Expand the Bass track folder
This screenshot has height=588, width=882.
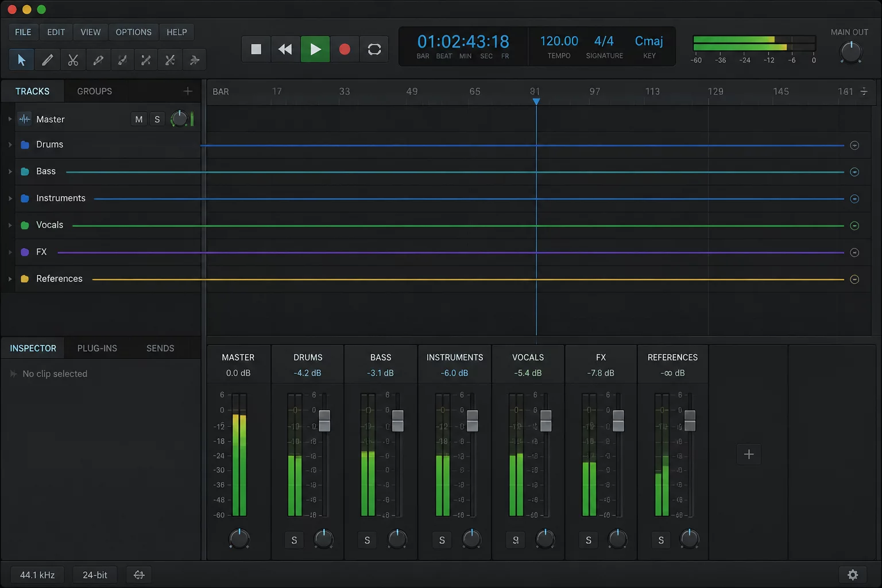point(10,172)
